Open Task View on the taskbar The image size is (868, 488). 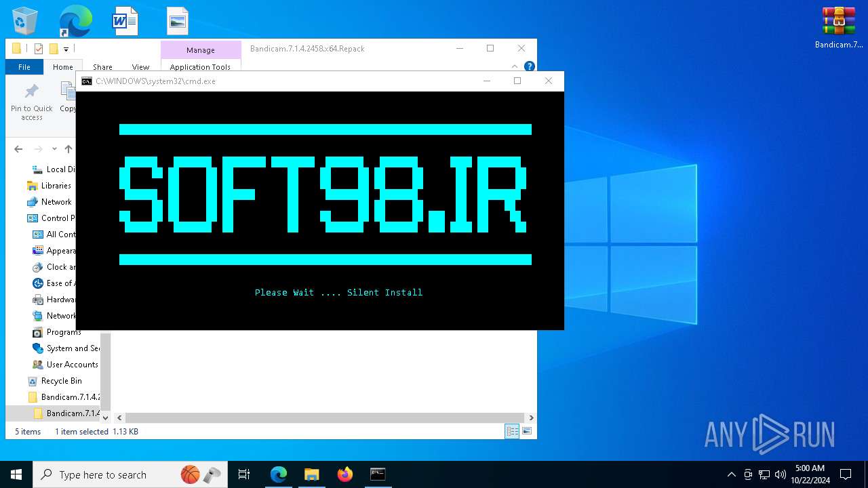(244, 474)
